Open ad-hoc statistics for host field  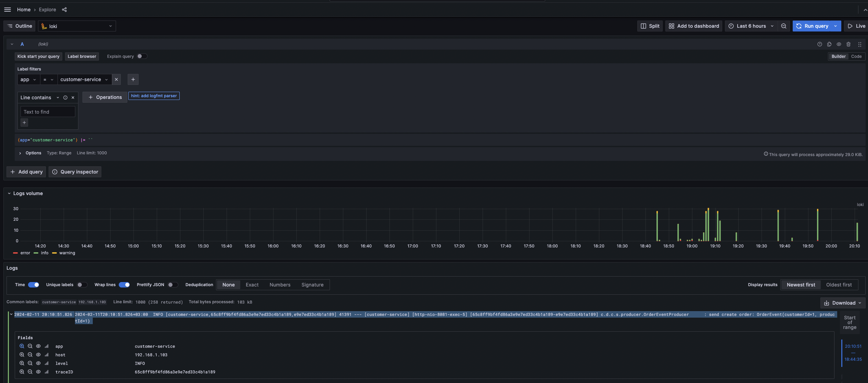pos(47,355)
